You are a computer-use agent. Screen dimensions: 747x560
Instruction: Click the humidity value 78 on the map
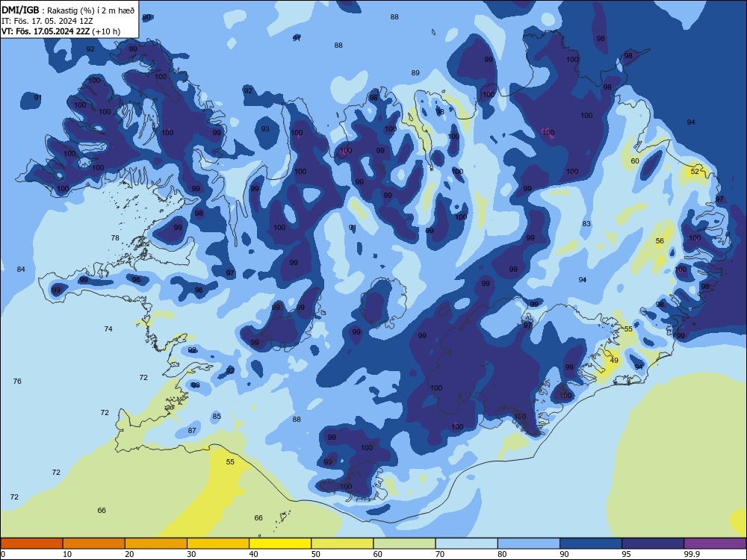click(x=115, y=238)
